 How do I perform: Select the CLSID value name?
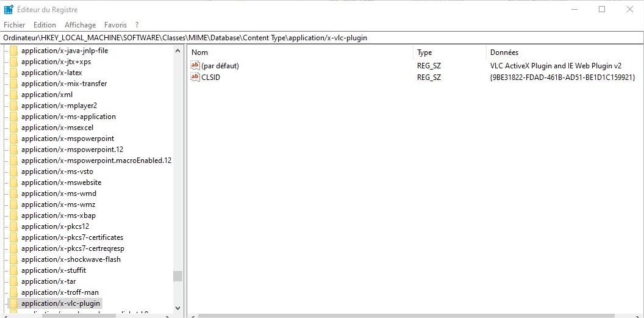210,78
